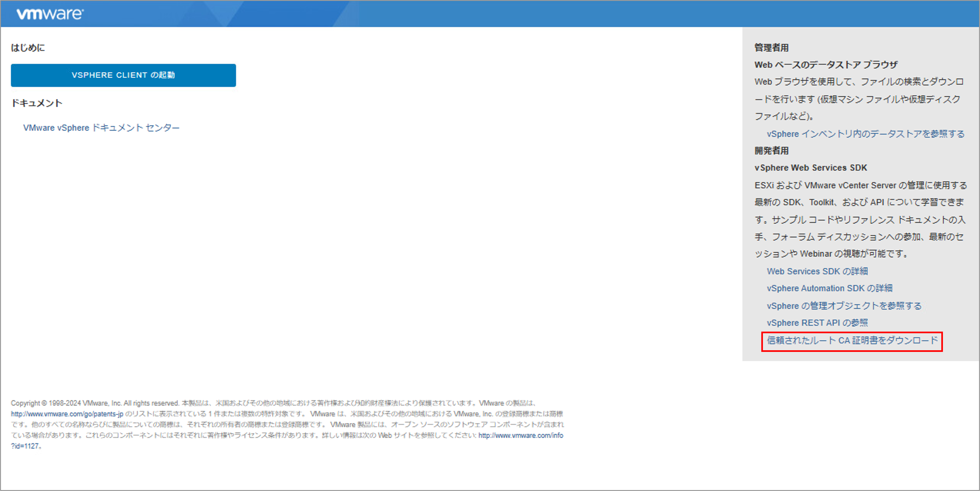Select vSphere Web Services SDK heading
Screen dimensions: 980x491
point(811,168)
